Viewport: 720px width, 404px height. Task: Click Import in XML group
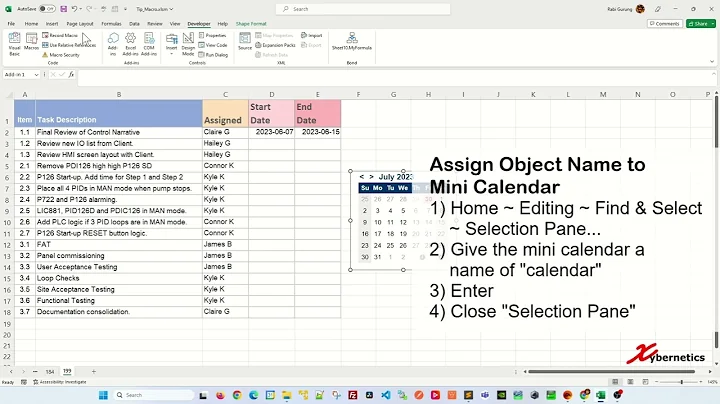pyautogui.click(x=311, y=35)
